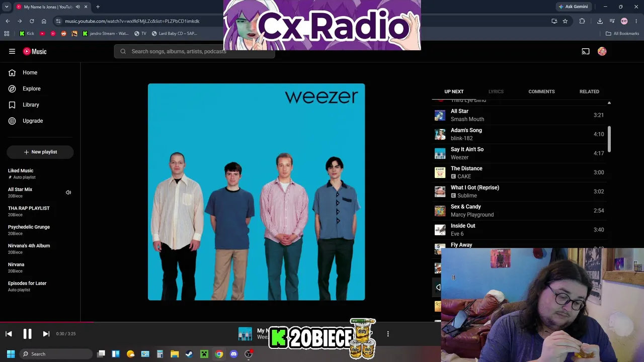Screen dimensions: 644x362
Task: Play Sex & Candy from queue
Action: (x=519, y=211)
